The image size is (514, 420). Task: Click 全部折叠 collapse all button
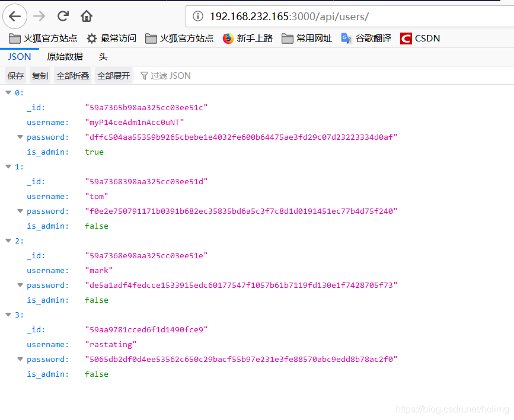[72, 76]
